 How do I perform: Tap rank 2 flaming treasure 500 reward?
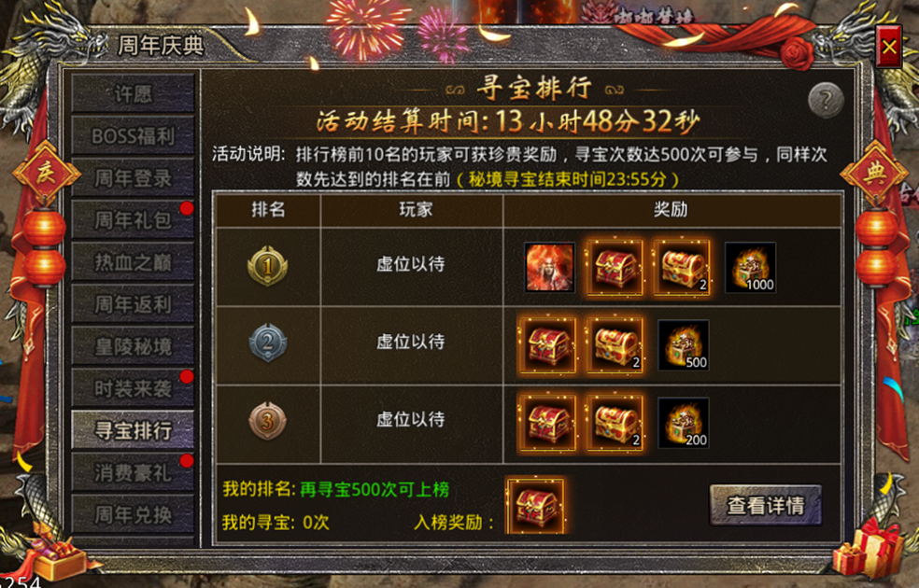(x=684, y=345)
